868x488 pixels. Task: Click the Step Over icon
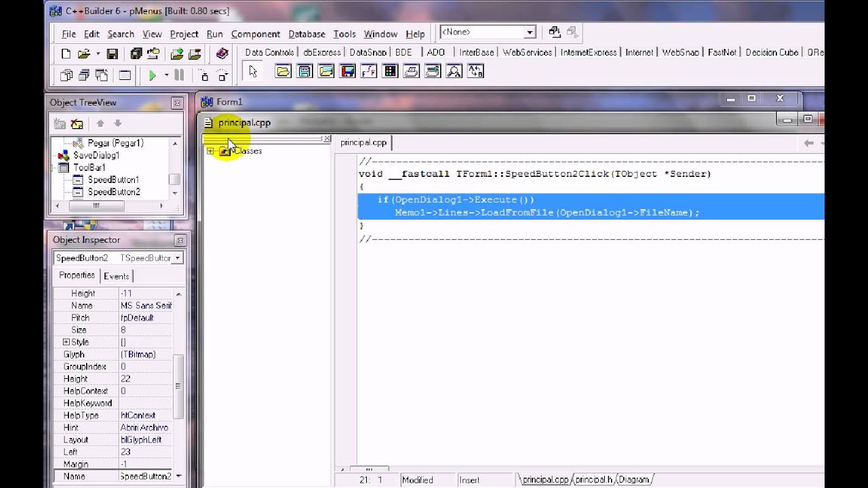(x=222, y=75)
